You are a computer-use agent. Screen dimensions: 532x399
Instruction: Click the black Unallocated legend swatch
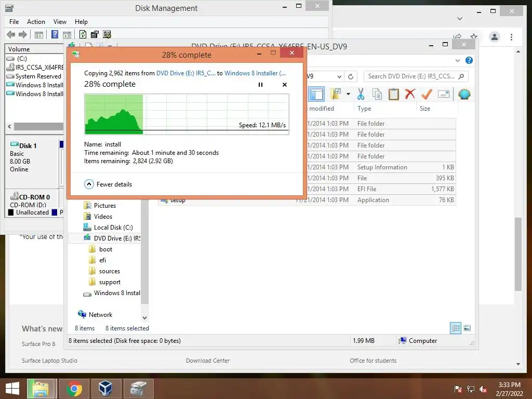click(11, 212)
